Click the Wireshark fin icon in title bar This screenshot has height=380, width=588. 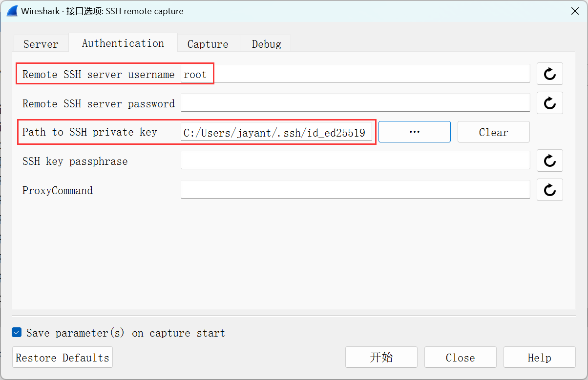(12, 11)
